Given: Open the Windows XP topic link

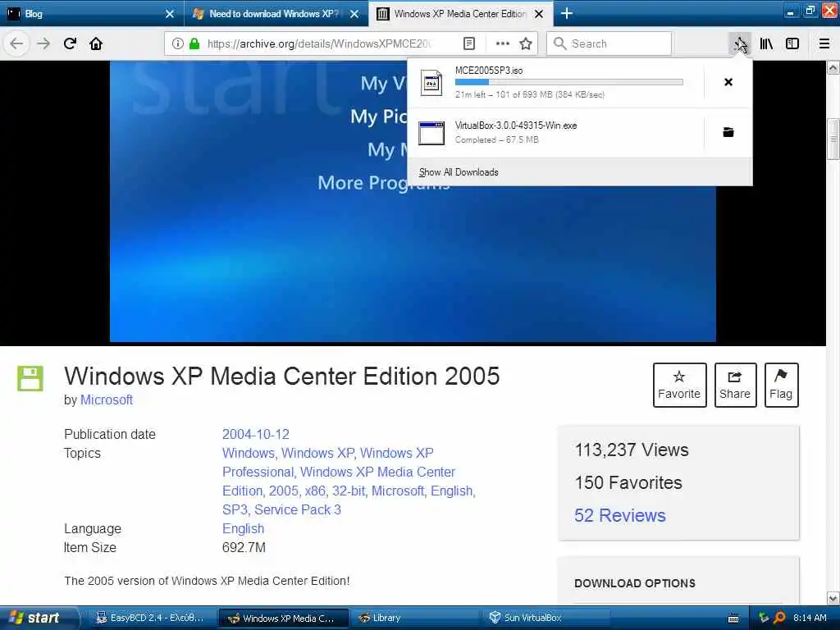Looking at the screenshot, I should (x=317, y=453).
